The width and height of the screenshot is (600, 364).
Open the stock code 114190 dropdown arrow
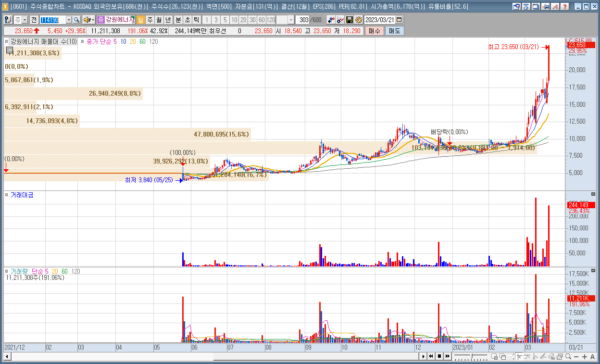tap(69, 20)
